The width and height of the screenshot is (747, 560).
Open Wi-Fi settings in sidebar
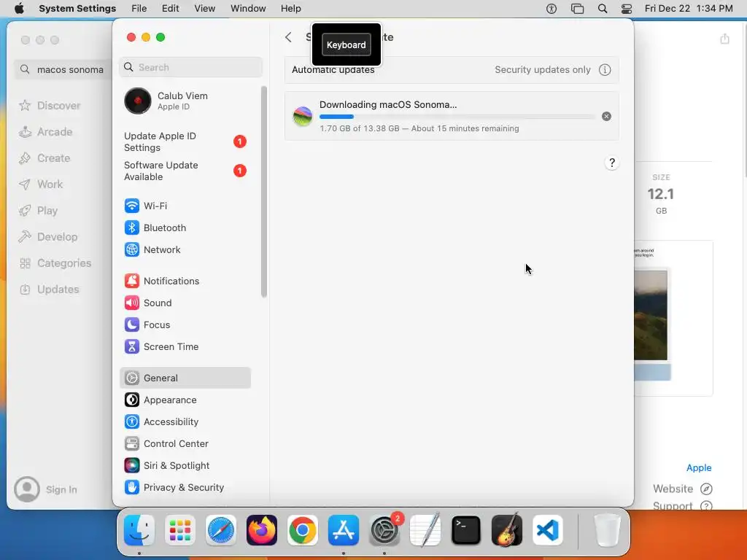[x=185, y=206]
